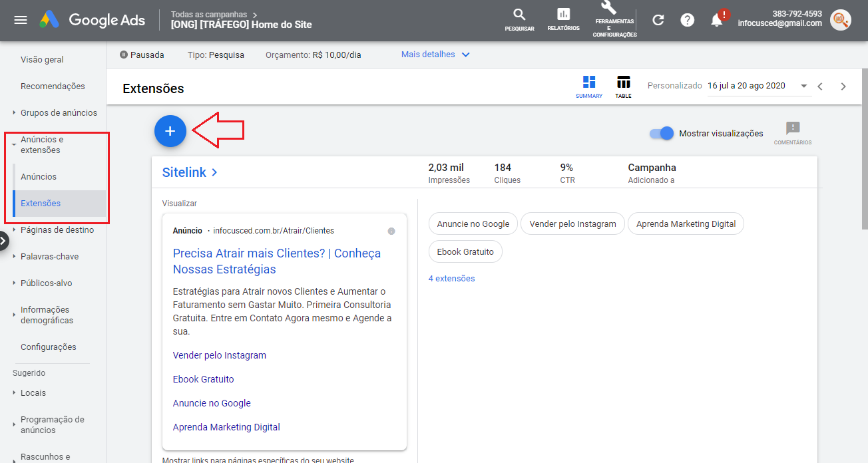
Task: Click the ad preview info icon
Action: (x=391, y=231)
